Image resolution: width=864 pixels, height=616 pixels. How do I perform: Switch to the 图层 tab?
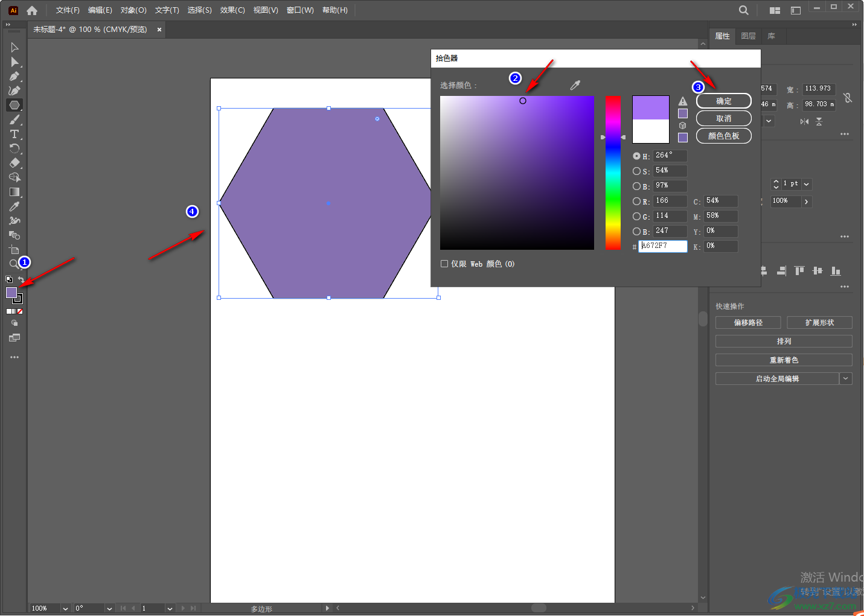[x=748, y=36]
